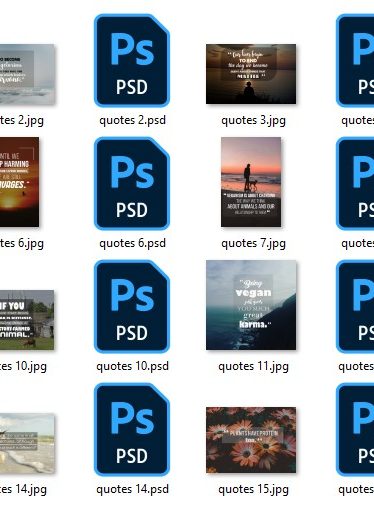Click the file name "quotes 6.psd"

(x=132, y=243)
